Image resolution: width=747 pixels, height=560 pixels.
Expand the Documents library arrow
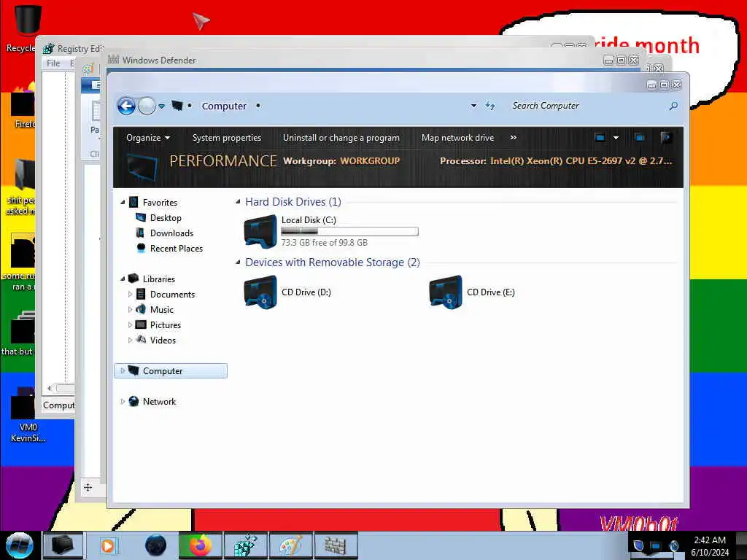point(130,295)
